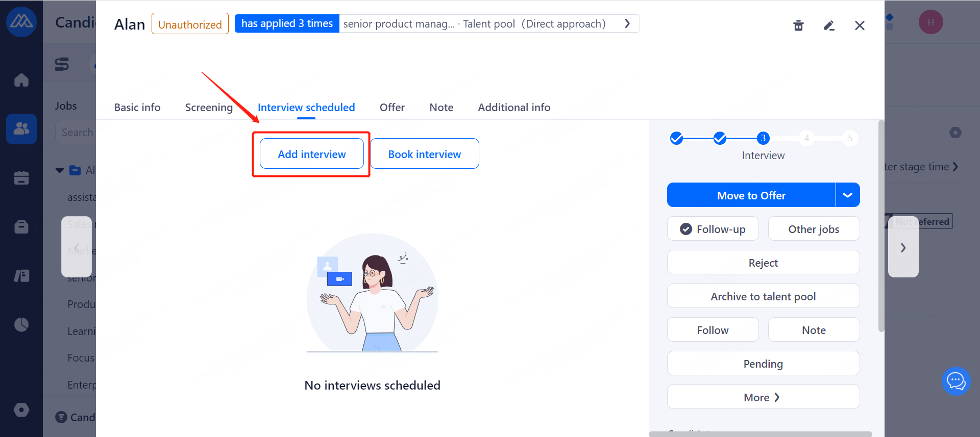Click the Search field under Jobs
Screen dimensions: 980x437
[x=76, y=133]
